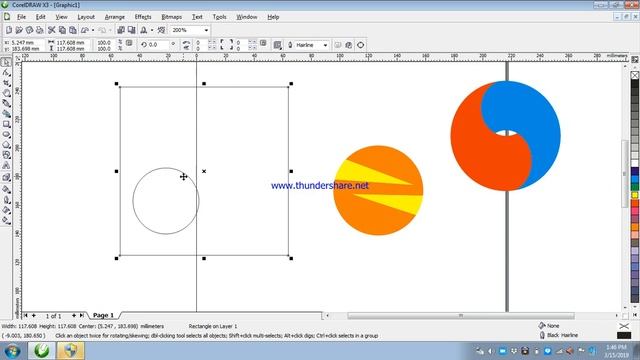The image size is (640, 360).
Task: Click the object width field 117.608 mm
Action: pyautogui.click(x=70, y=42)
